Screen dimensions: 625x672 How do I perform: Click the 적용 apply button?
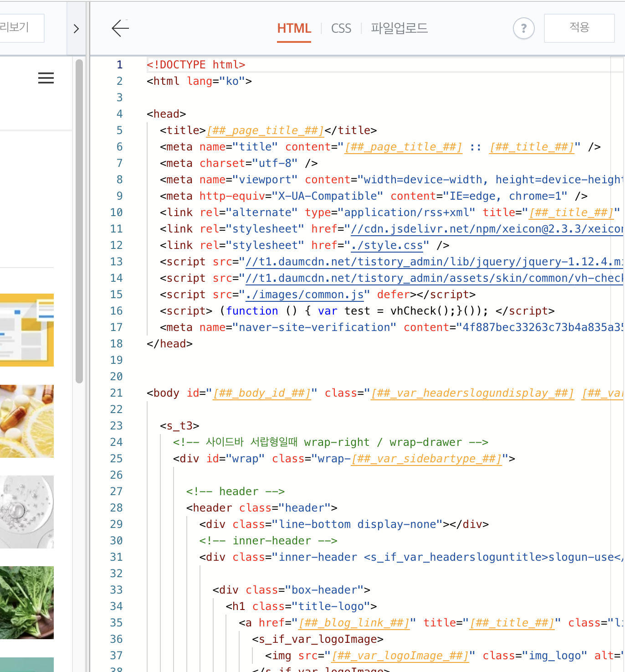[579, 28]
